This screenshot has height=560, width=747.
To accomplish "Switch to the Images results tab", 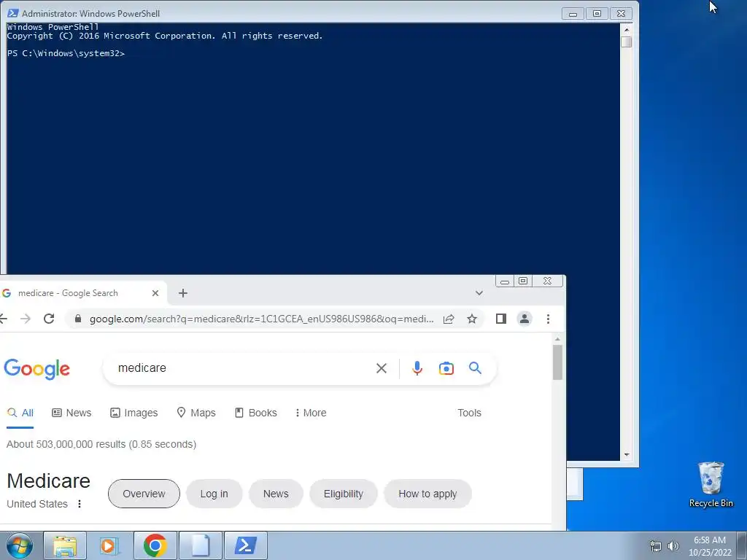I will point(134,413).
